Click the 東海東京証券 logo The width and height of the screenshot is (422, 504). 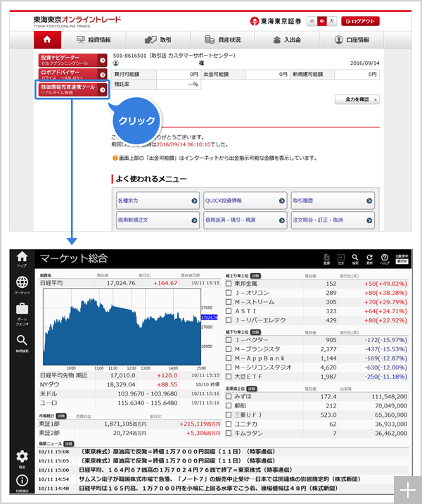click(276, 21)
